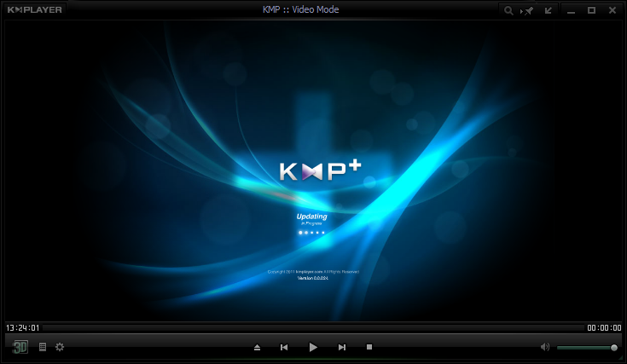Click the diagonal arrow compact mode icon
The width and height of the screenshot is (627, 364).
pyautogui.click(x=548, y=10)
